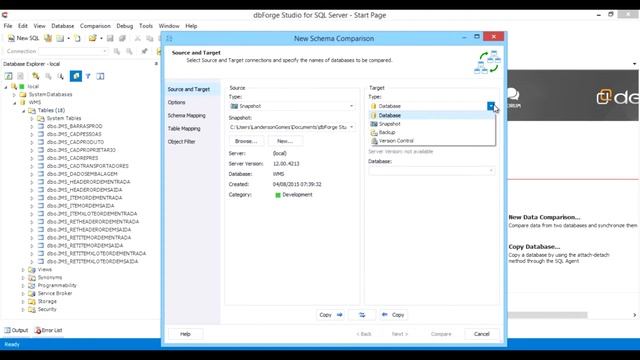
Task: Open the File menu
Action: click(x=8, y=26)
